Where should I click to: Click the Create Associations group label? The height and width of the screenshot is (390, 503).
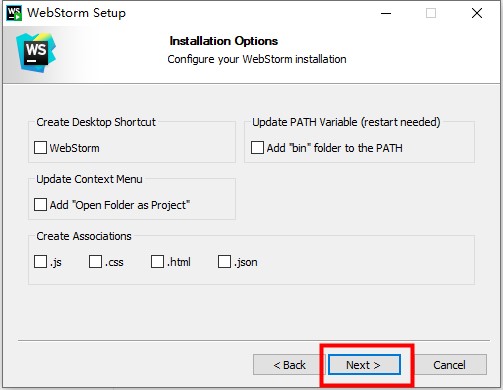pyautogui.click(x=84, y=236)
